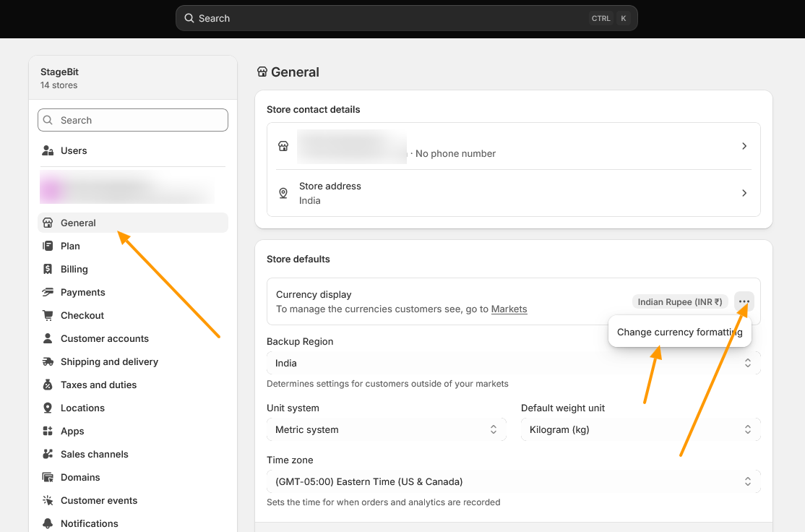The height and width of the screenshot is (532, 805).
Task: Click the General store icon in sidebar
Action: point(48,223)
